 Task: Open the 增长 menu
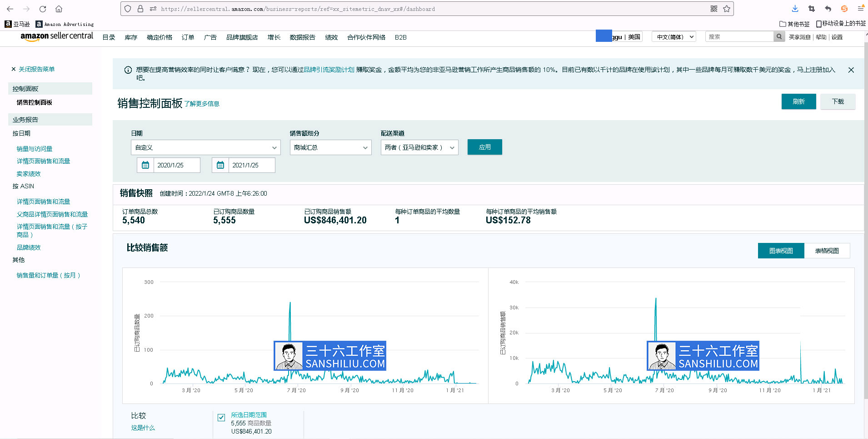coord(274,37)
